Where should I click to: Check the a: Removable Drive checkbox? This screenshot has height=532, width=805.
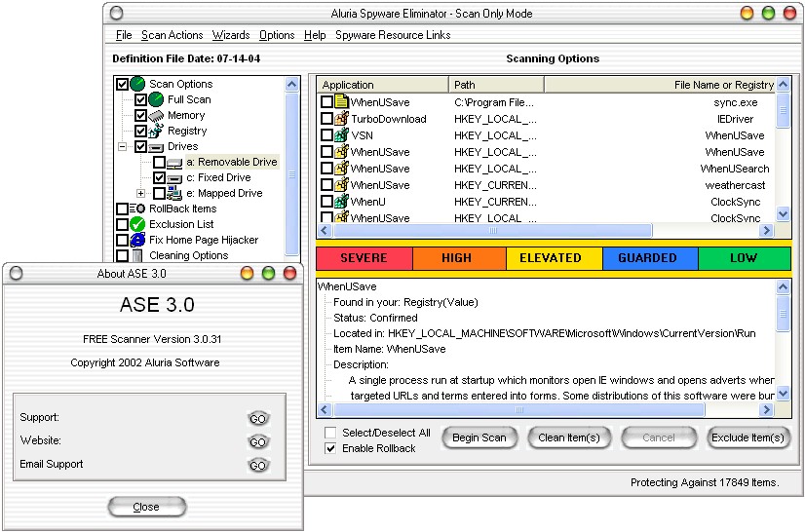[159, 163]
